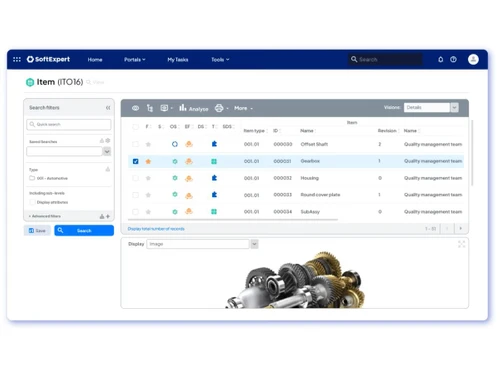Click the top bar Search field

[x=385, y=59]
